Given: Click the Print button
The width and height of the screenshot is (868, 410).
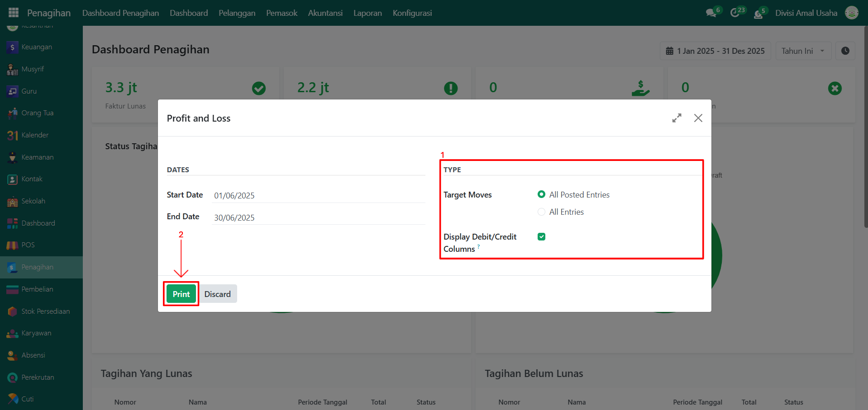Looking at the screenshot, I should pyautogui.click(x=181, y=294).
